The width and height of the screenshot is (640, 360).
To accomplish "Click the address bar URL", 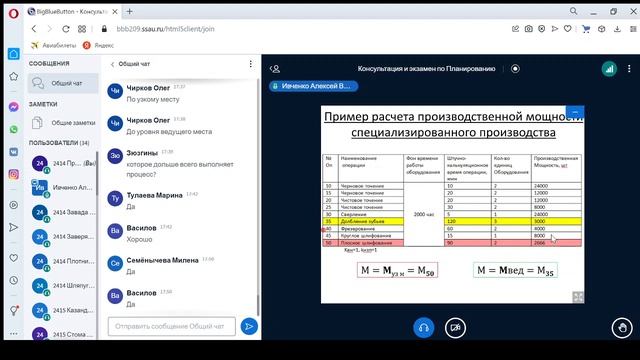I will point(165,29).
